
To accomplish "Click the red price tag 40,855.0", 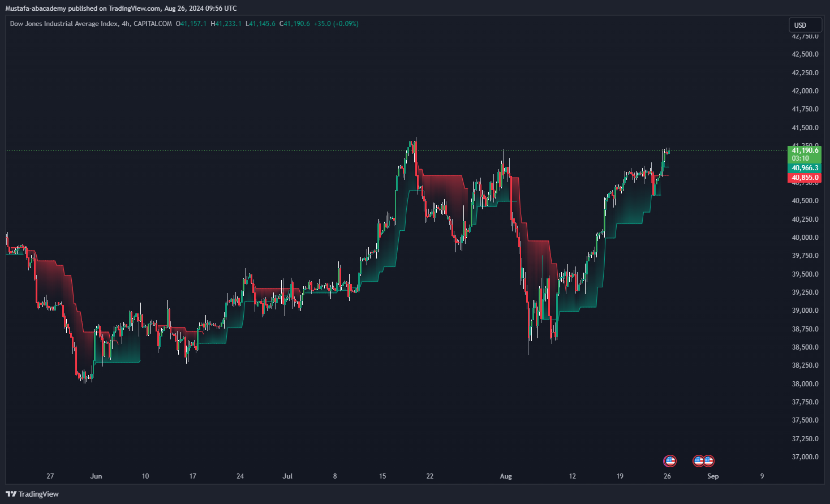I will point(805,178).
